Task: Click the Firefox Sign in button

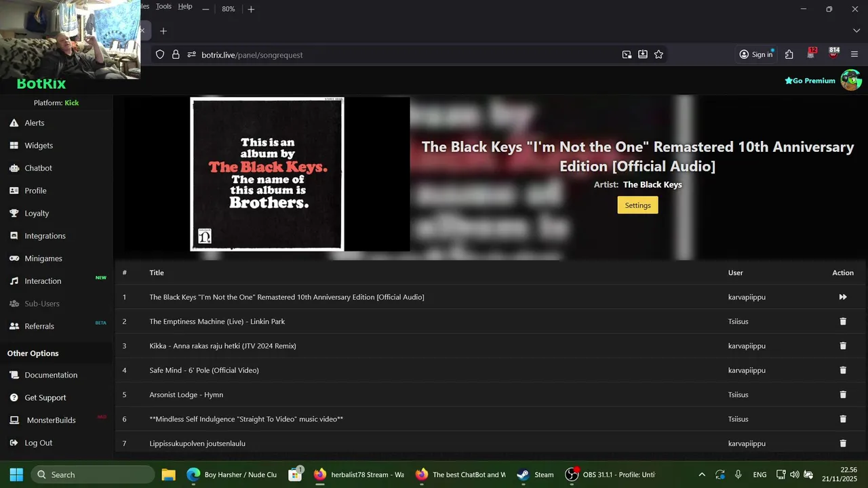Action: pyautogui.click(x=756, y=54)
